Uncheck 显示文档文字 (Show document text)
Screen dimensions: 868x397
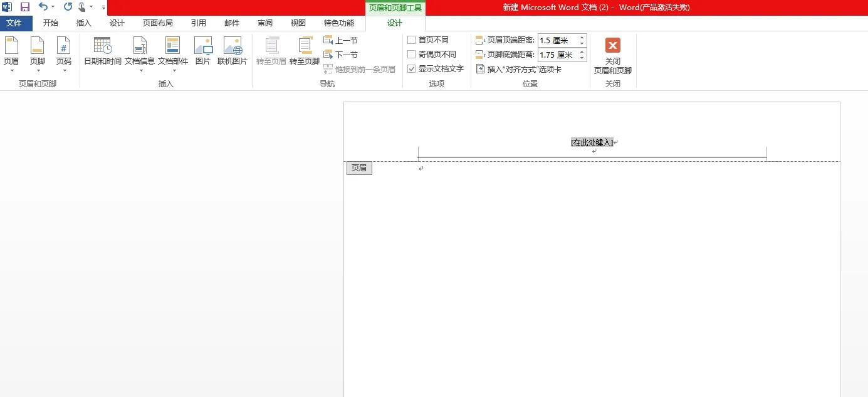(x=412, y=69)
